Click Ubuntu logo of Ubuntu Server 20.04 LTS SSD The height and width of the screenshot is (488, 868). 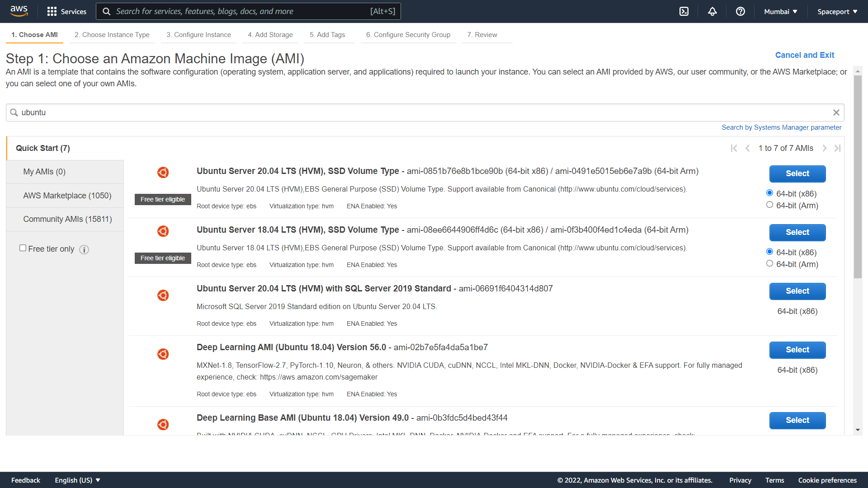click(163, 172)
